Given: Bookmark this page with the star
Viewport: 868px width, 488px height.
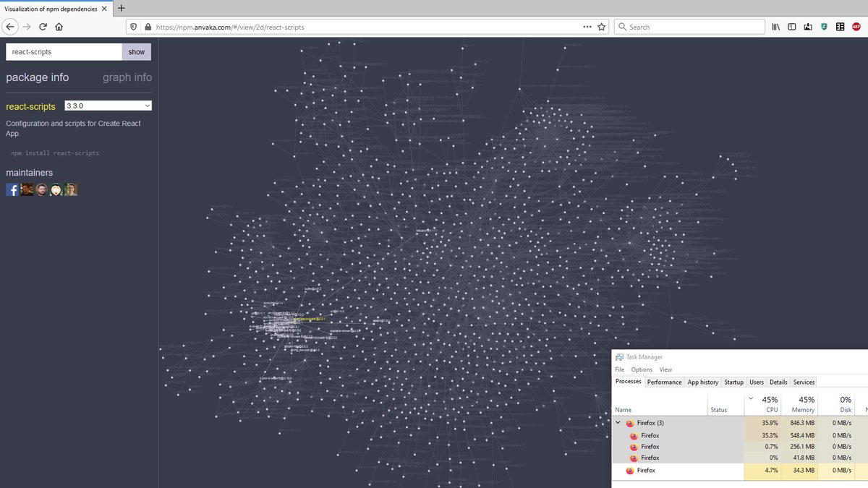Looking at the screenshot, I should coord(602,27).
